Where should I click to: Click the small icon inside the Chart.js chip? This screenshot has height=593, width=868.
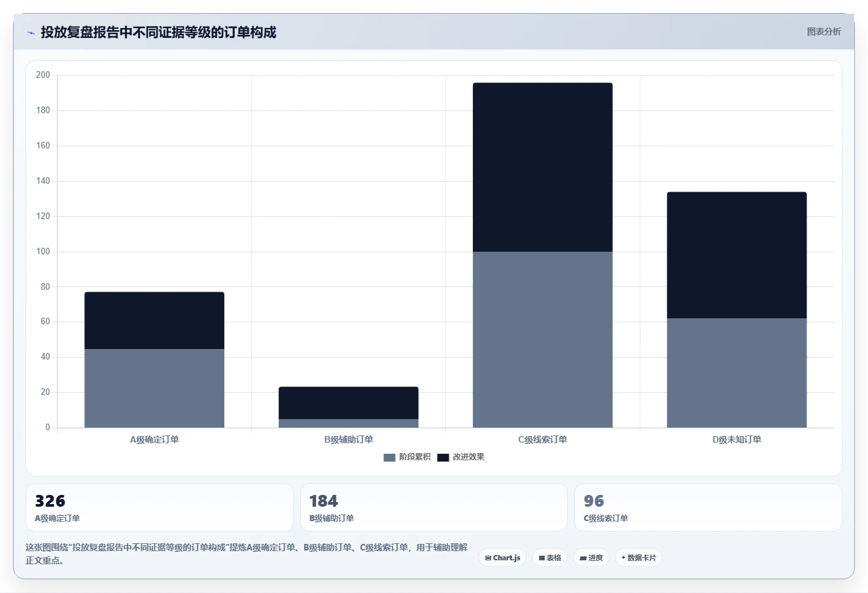coord(488,558)
